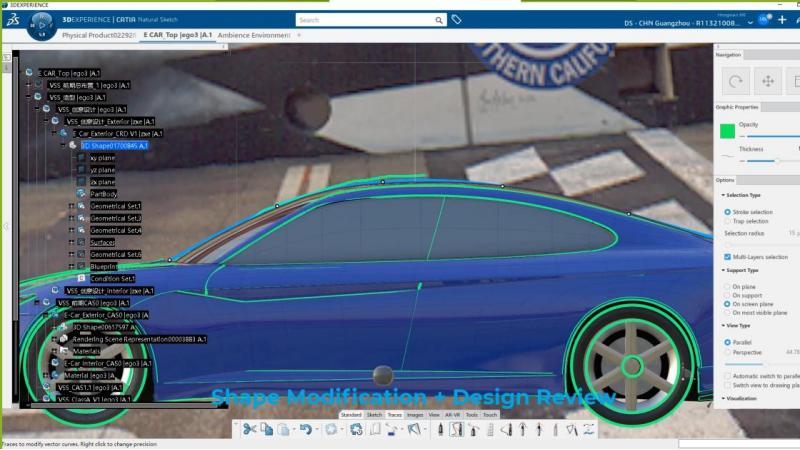This screenshot has width=800, height=450.
Task: Select the E CAR_Top root tree node
Action: (x=68, y=73)
